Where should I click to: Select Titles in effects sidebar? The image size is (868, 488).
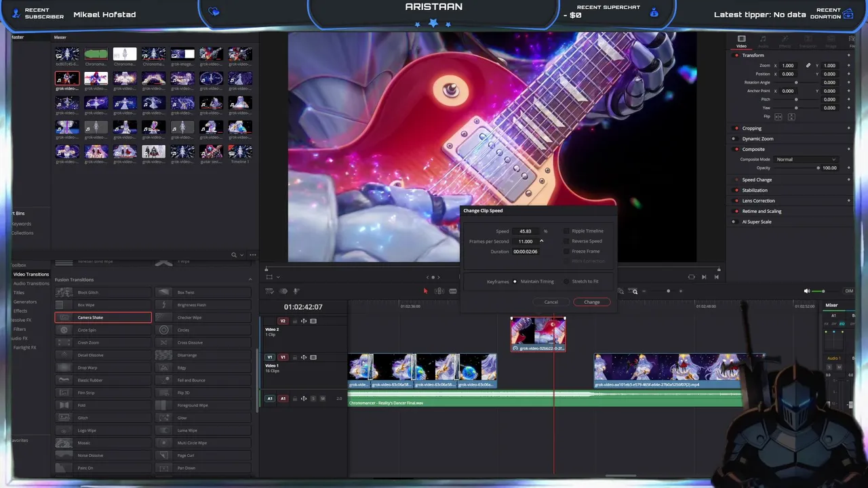19,293
